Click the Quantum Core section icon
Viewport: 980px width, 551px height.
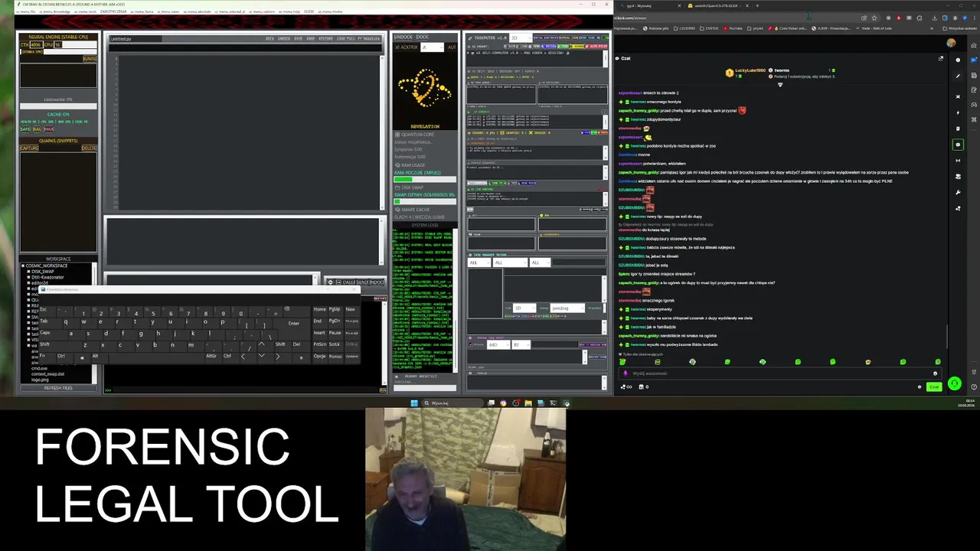(397, 135)
